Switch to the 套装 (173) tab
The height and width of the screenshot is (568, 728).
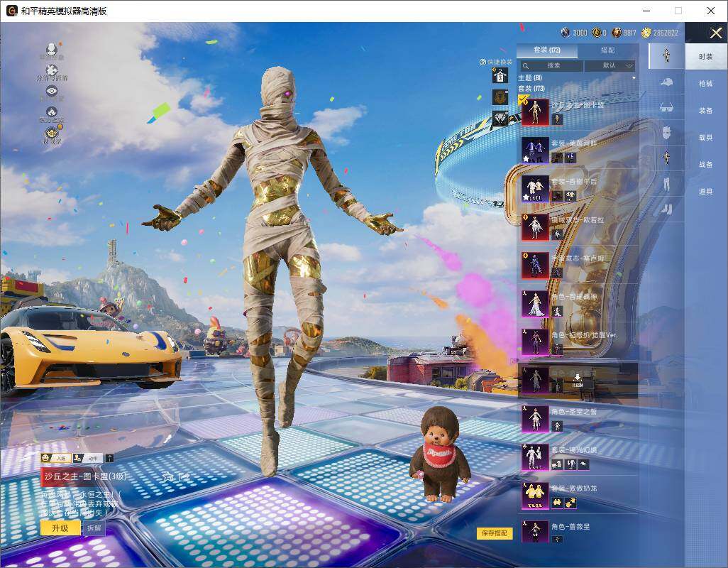[547, 50]
